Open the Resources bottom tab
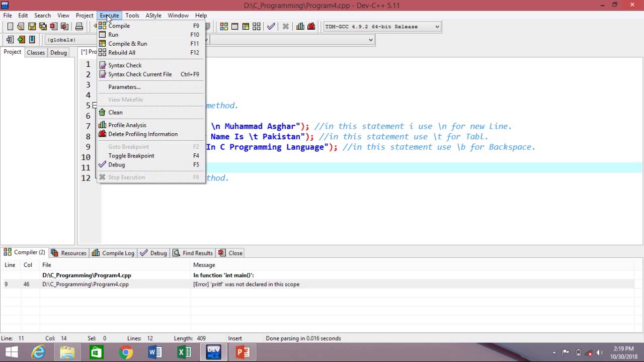The height and width of the screenshot is (362, 644). [68, 253]
